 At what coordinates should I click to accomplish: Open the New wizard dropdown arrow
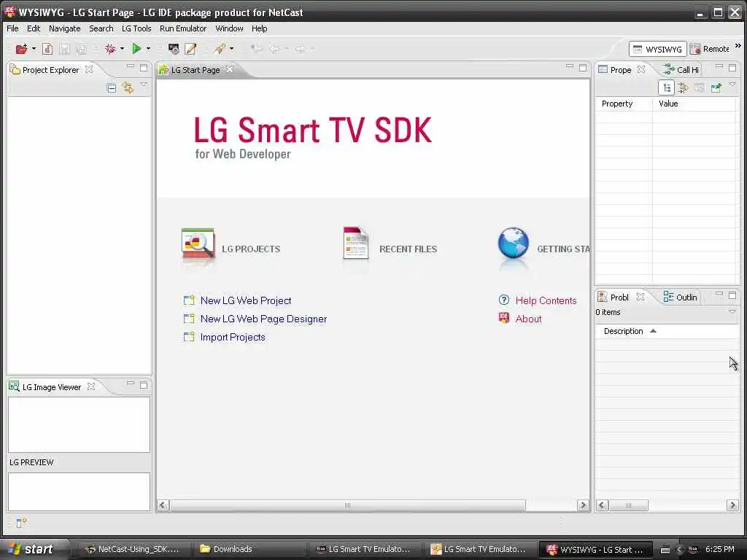pos(34,49)
